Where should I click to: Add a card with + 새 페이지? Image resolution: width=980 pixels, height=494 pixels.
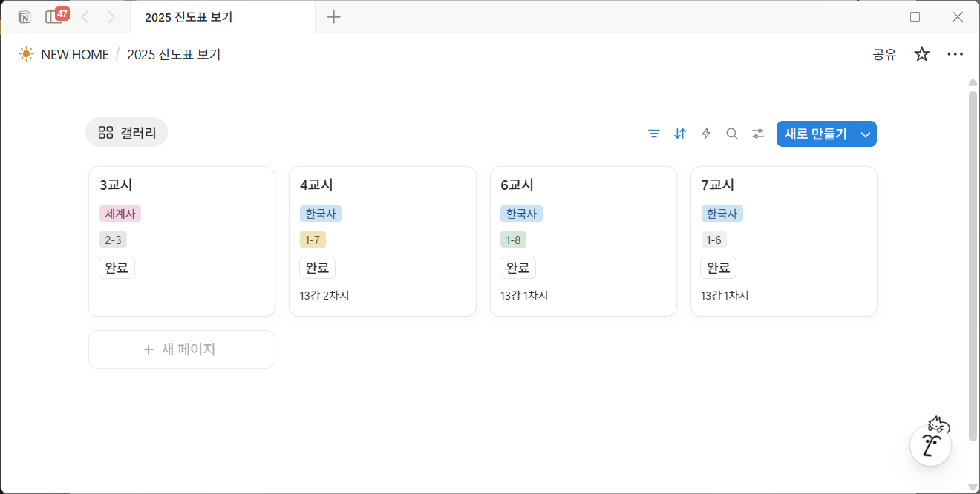[182, 349]
